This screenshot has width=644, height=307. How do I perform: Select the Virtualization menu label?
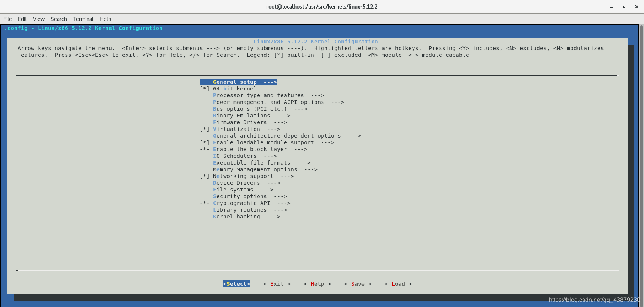click(237, 129)
